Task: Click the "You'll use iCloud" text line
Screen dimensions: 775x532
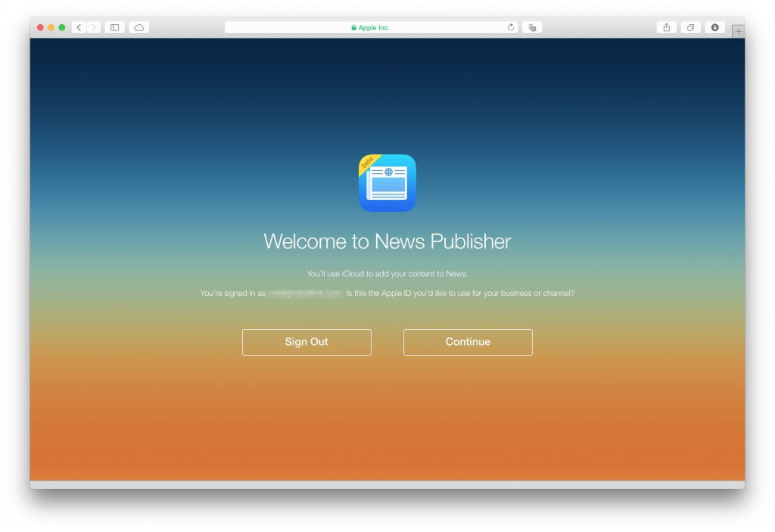Action: [x=387, y=274]
